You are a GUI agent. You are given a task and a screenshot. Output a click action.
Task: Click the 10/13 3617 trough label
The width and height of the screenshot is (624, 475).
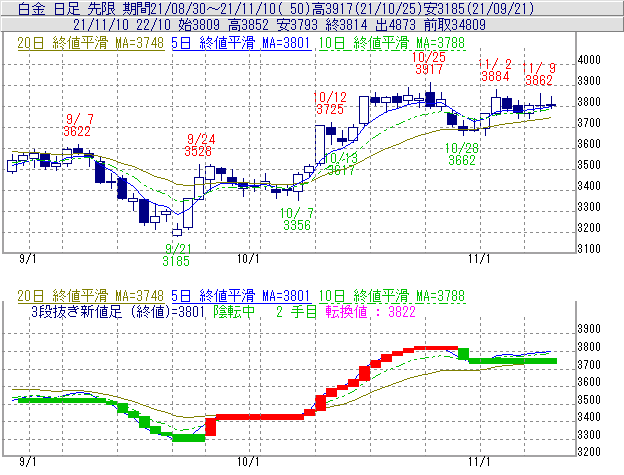341,164
